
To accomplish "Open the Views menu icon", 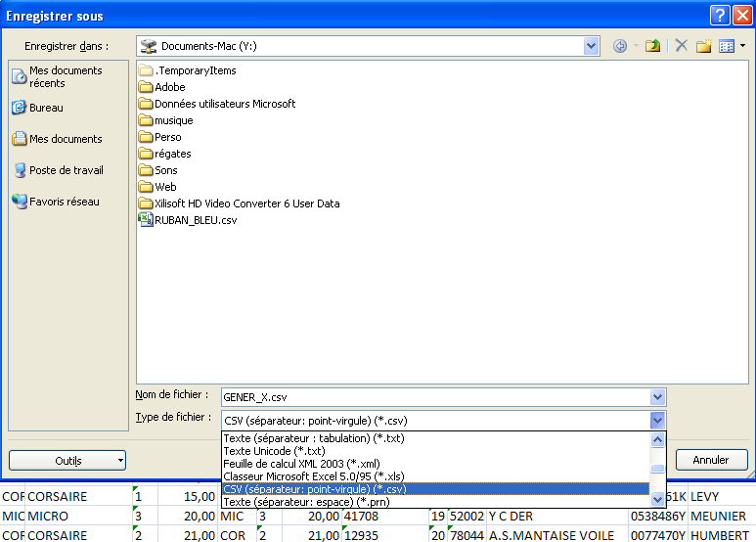I will click(x=727, y=46).
